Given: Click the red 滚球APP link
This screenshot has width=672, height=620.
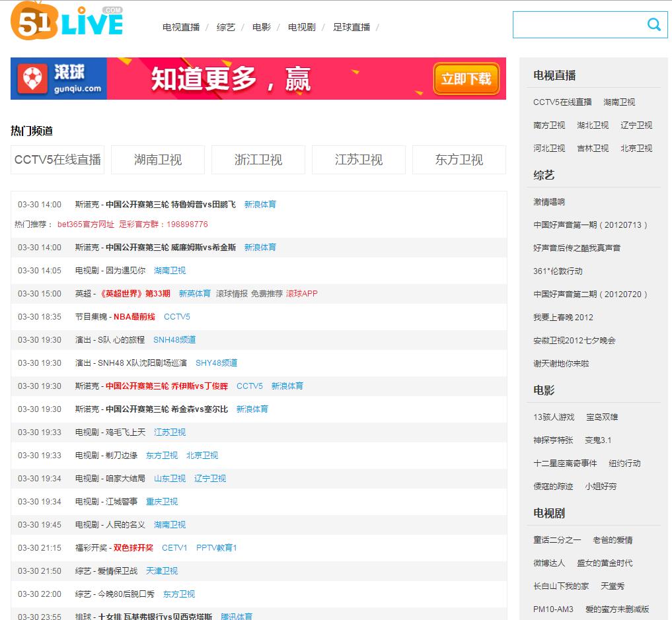Looking at the screenshot, I should pos(302,294).
